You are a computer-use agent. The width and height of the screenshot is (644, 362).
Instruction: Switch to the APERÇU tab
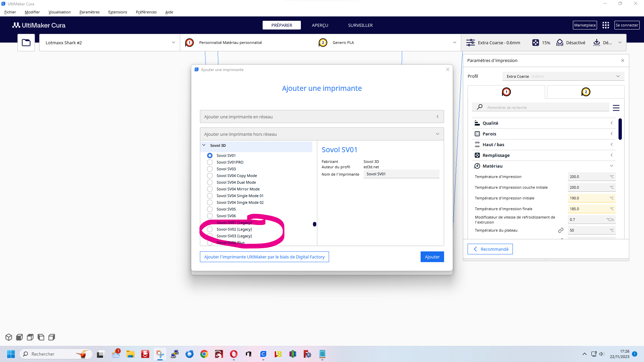tap(320, 25)
